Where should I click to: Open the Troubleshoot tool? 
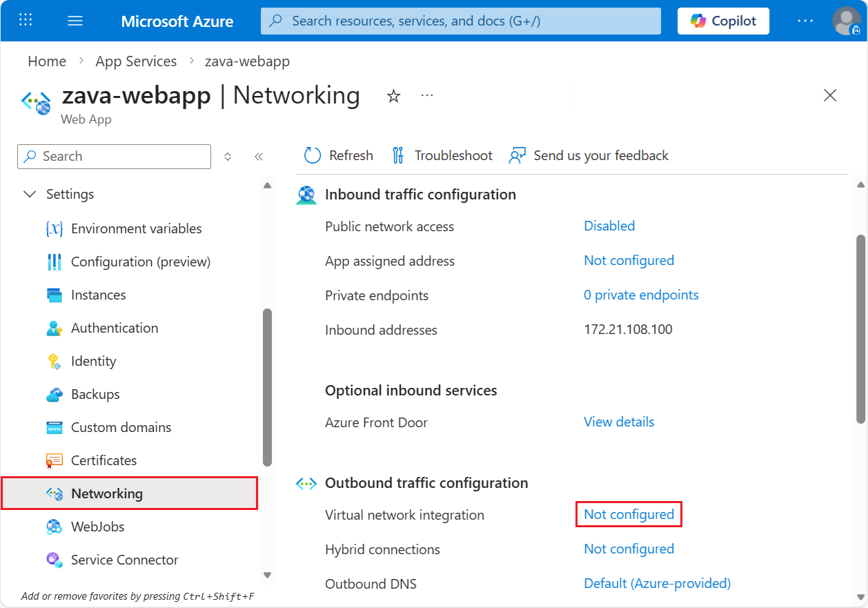pos(442,155)
